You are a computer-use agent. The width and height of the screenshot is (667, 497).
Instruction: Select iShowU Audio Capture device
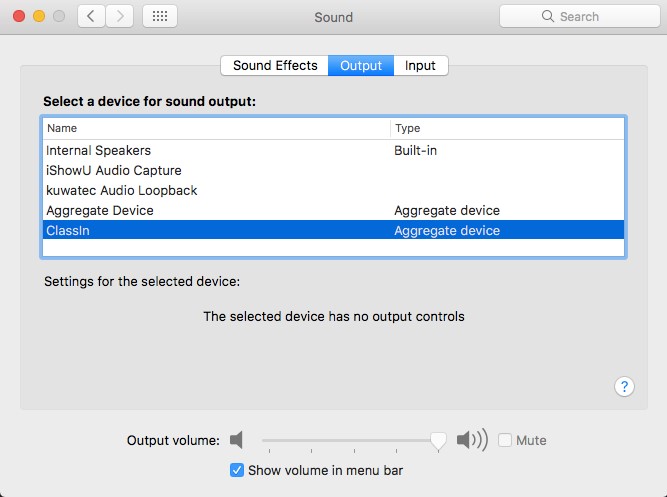tap(114, 170)
